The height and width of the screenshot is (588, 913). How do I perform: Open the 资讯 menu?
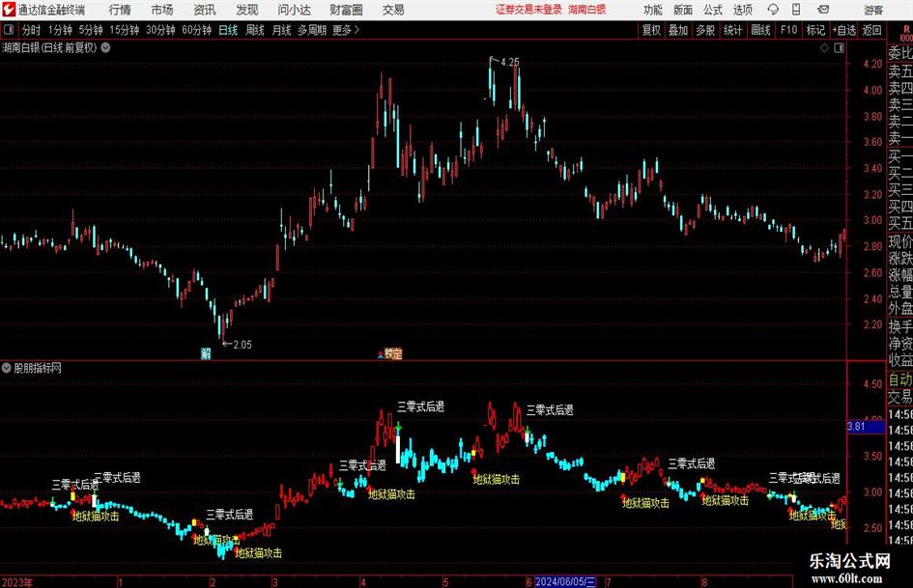pyautogui.click(x=205, y=10)
